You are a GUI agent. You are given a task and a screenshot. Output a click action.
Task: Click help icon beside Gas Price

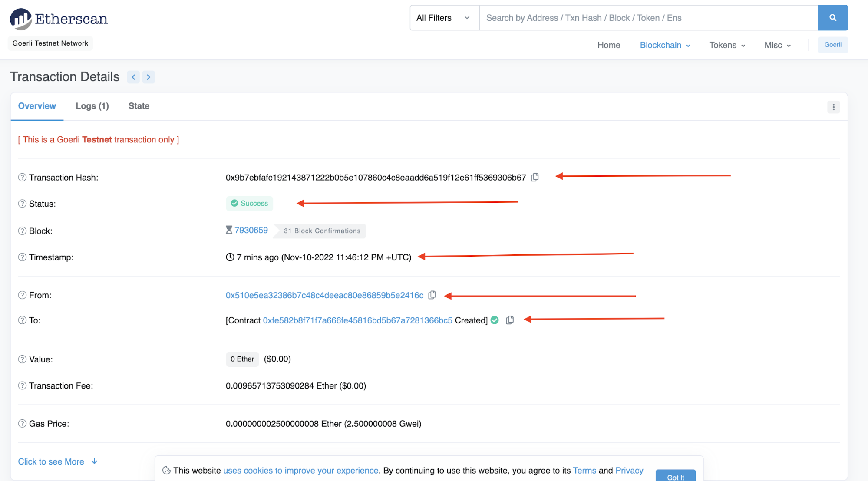22,424
